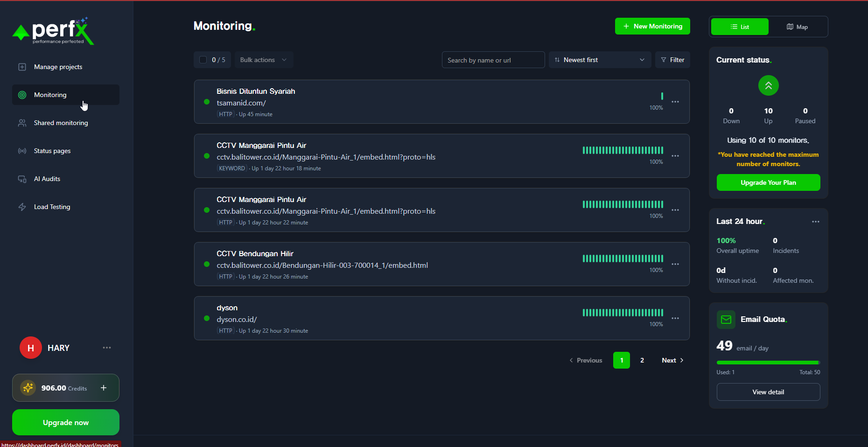The image size is (868, 447).
Task: Select the Monitoring target icon in the sidebar
Action: [22, 95]
